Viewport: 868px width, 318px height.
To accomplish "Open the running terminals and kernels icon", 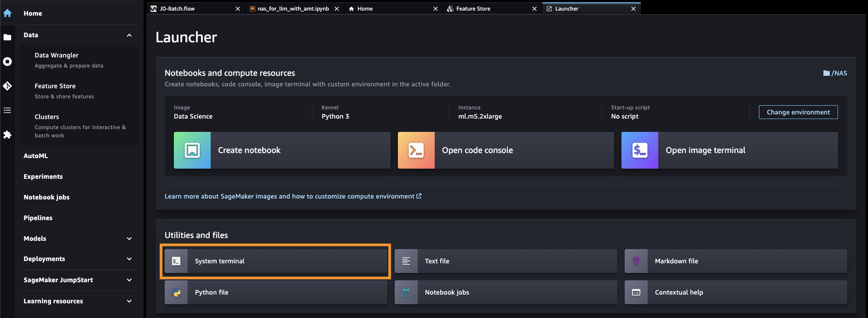I will (x=7, y=62).
